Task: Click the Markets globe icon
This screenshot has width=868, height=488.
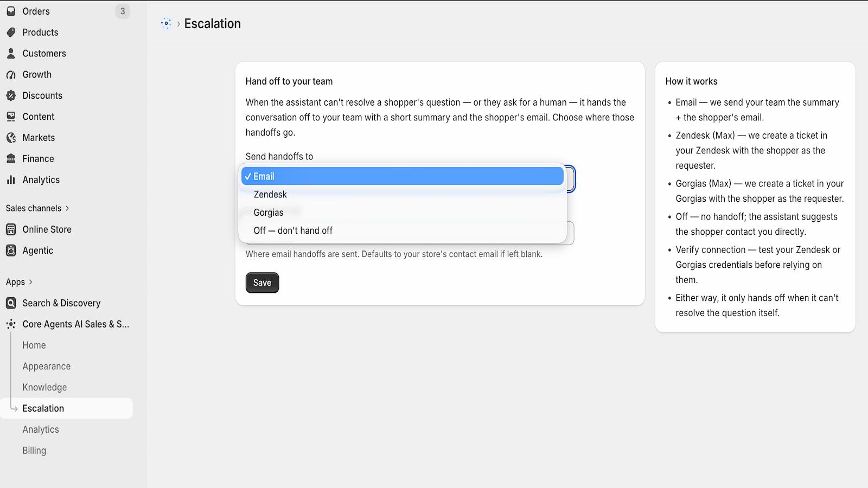Action: 11,138
